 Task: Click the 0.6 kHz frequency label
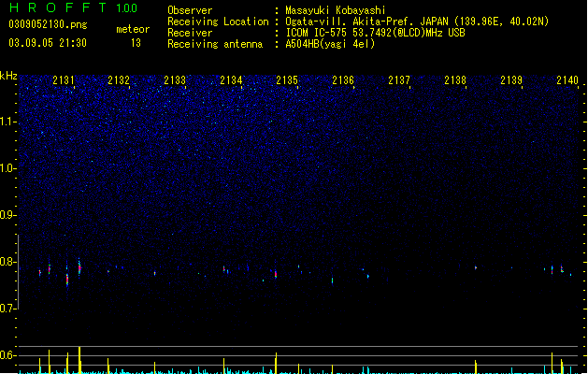click(8, 355)
